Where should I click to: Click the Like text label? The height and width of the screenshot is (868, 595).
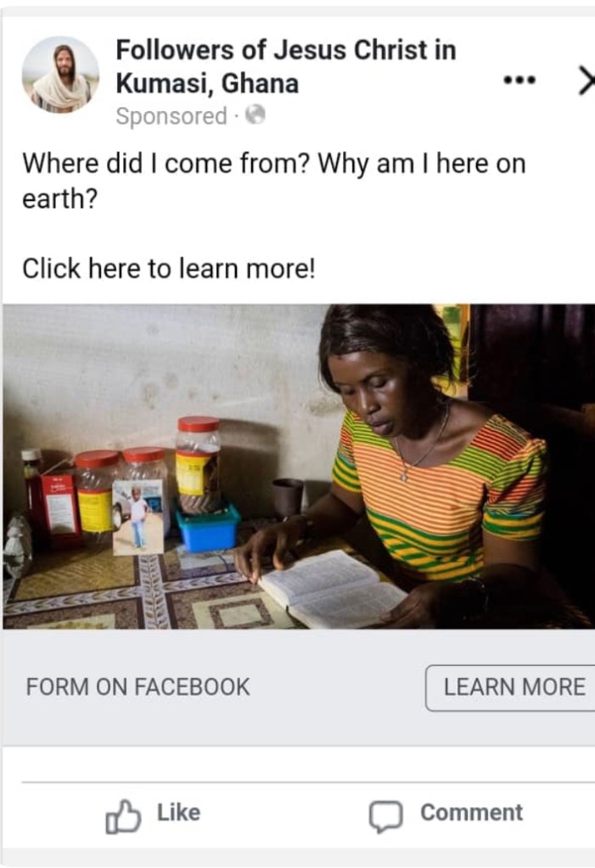click(178, 812)
